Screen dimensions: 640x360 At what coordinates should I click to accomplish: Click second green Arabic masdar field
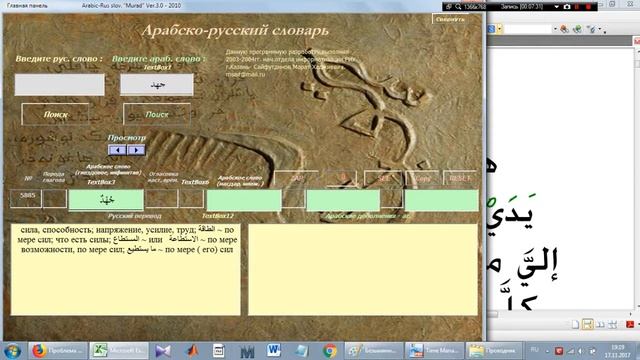click(244, 200)
